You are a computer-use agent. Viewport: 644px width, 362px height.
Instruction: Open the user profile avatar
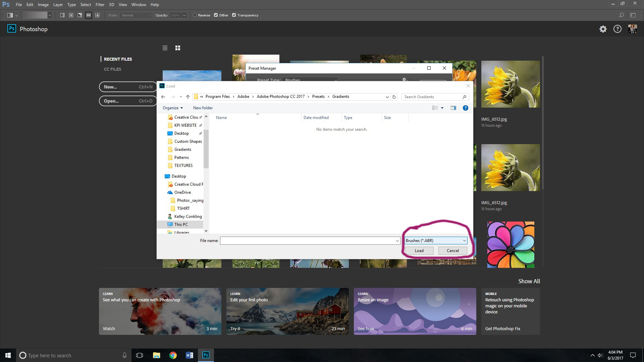(633, 29)
